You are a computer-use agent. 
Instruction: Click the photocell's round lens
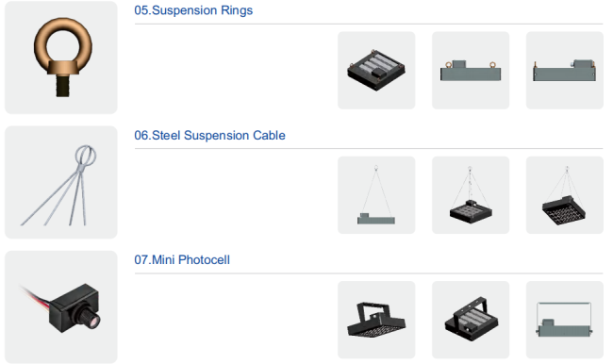tap(93, 321)
